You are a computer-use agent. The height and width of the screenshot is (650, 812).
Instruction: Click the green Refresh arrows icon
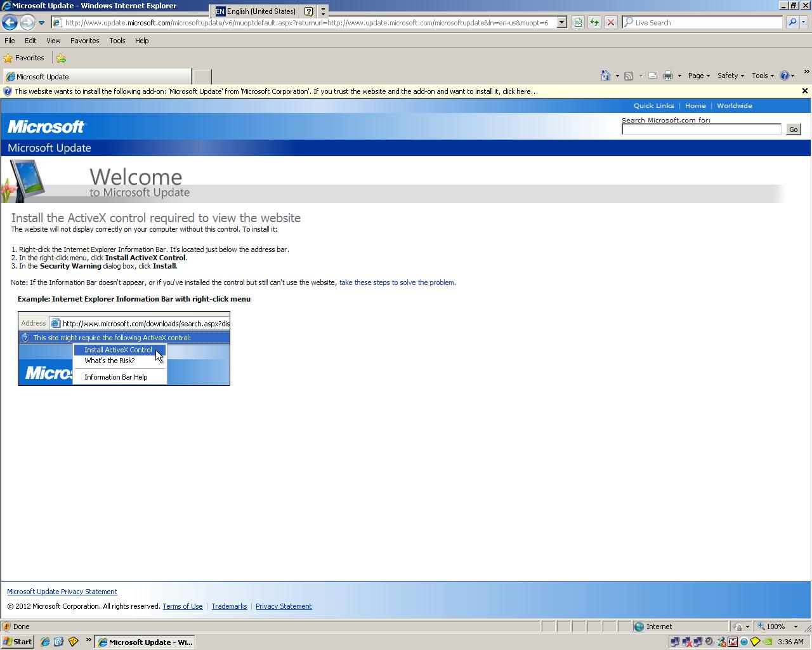[594, 23]
